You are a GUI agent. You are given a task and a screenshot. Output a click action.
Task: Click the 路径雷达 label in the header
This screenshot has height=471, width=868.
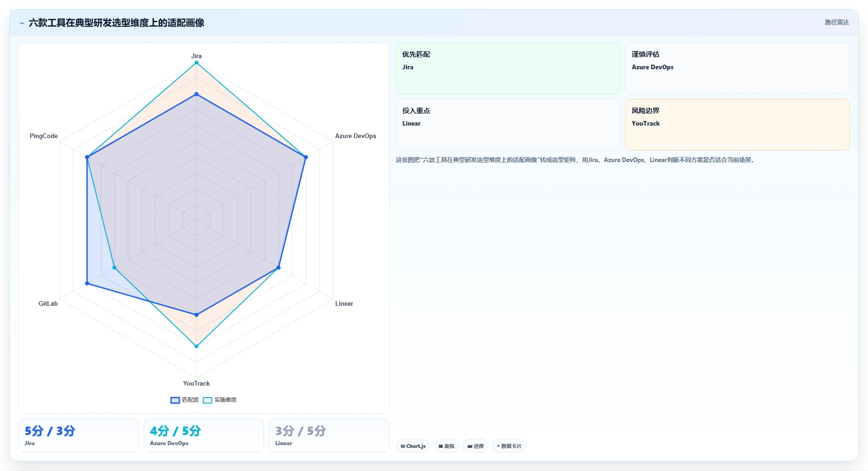tap(837, 22)
